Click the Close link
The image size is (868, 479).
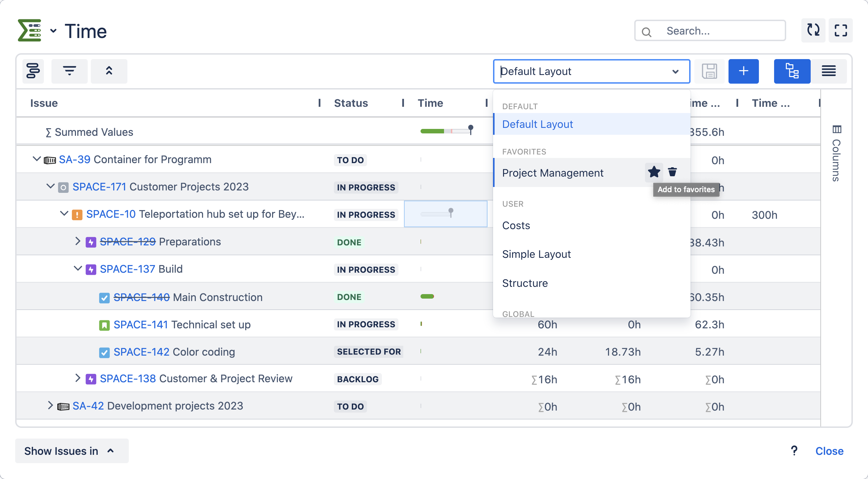click(x=829, y=451)
